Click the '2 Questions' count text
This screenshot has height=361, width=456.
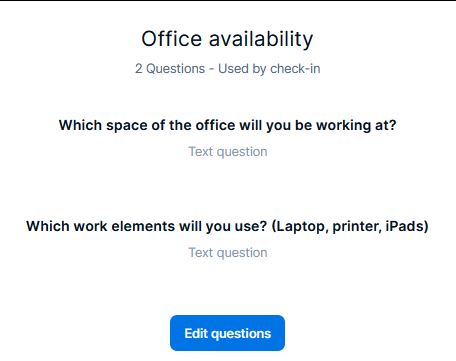[170, 69]
